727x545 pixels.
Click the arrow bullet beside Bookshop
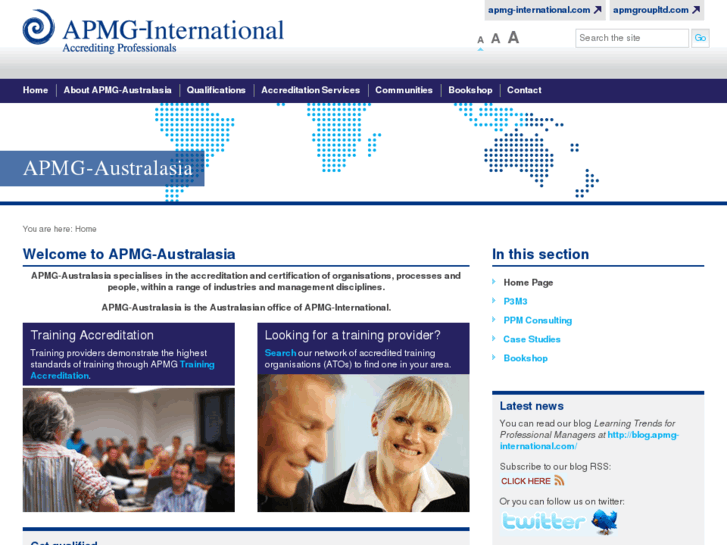(x=494, y=358)
